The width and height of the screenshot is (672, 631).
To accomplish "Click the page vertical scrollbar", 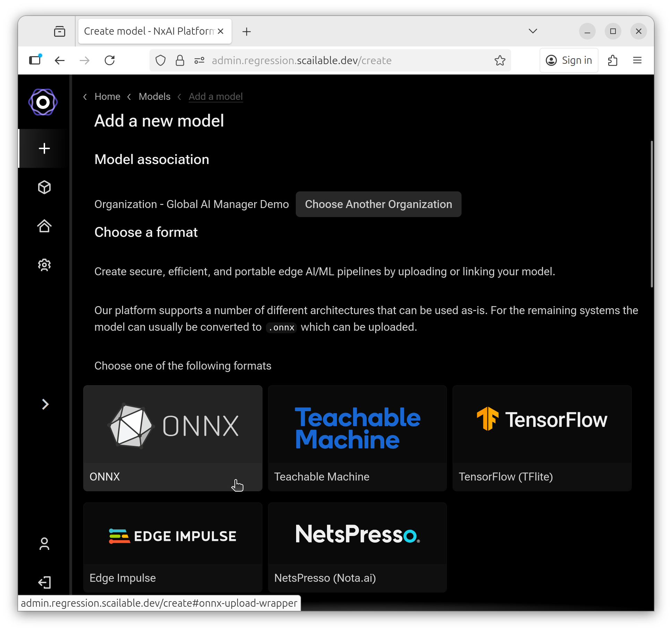I will 652,214.
